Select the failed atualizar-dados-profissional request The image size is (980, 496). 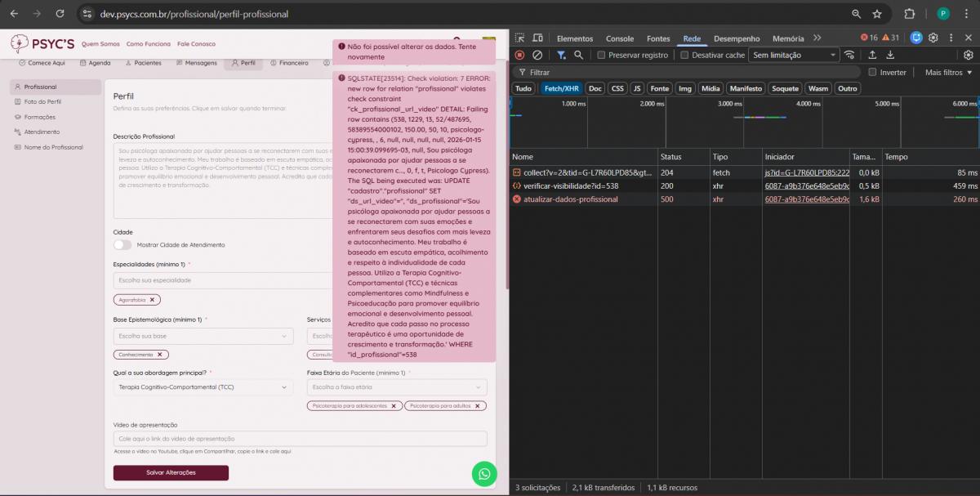pyautogui.click(x=570, y=199)
